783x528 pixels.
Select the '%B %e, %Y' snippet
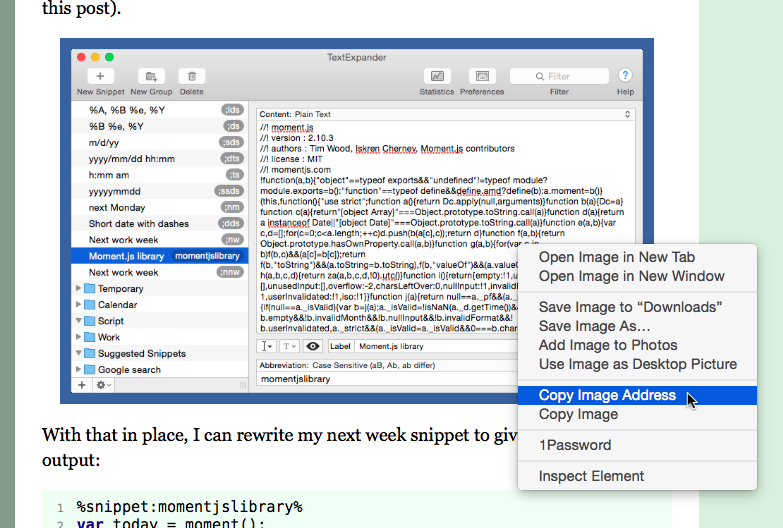(160, 126)
